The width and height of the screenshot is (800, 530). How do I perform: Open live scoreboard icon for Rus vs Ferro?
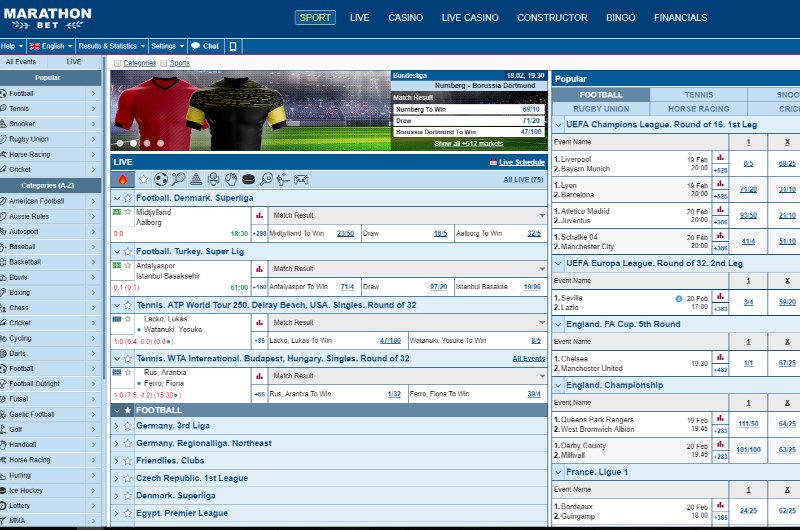(x=117, y=372)
